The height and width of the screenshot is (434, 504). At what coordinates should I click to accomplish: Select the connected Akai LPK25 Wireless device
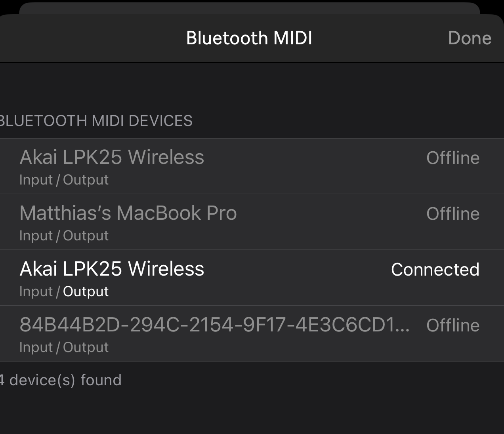[x=112, y=269]
